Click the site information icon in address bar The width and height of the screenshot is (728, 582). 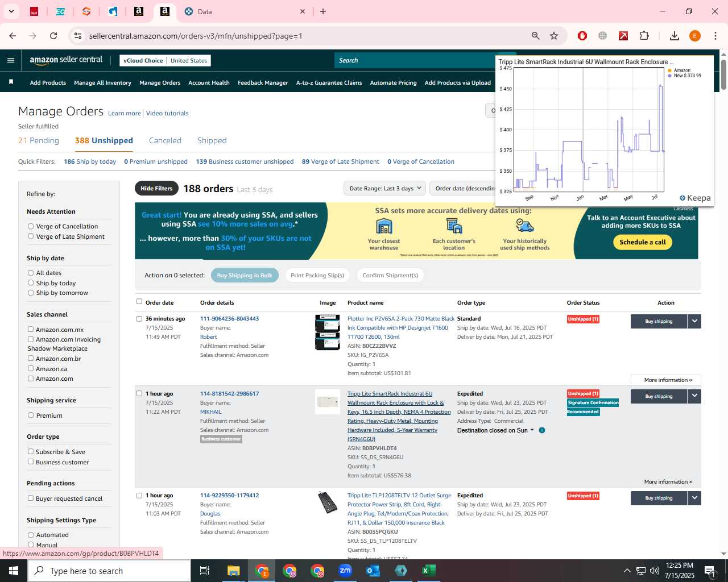78,36
